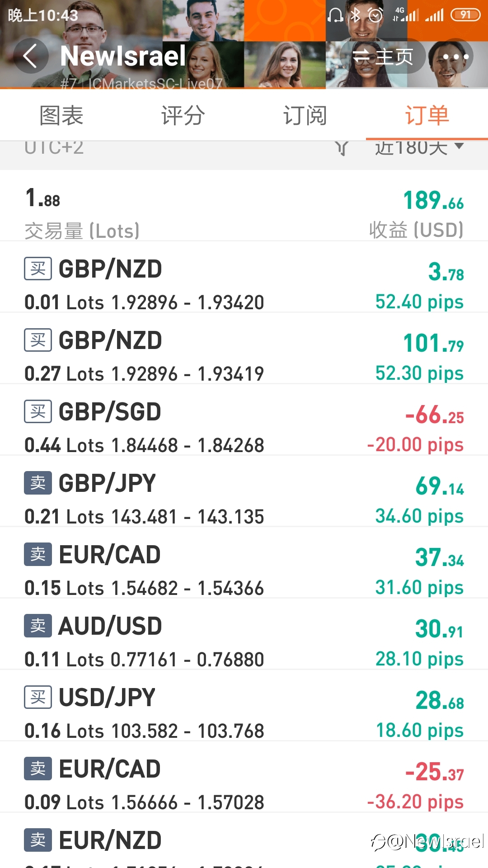Viewport: 488px width, 868px height.
Task: Open the EUR/CAD -25.37 loss order
Action: [x=244, y=777]
